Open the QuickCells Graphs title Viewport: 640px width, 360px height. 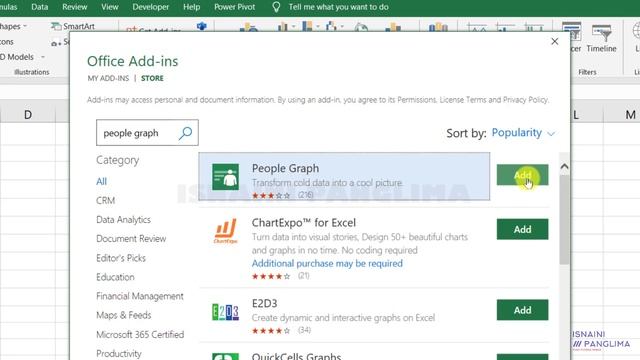[296, 356]
